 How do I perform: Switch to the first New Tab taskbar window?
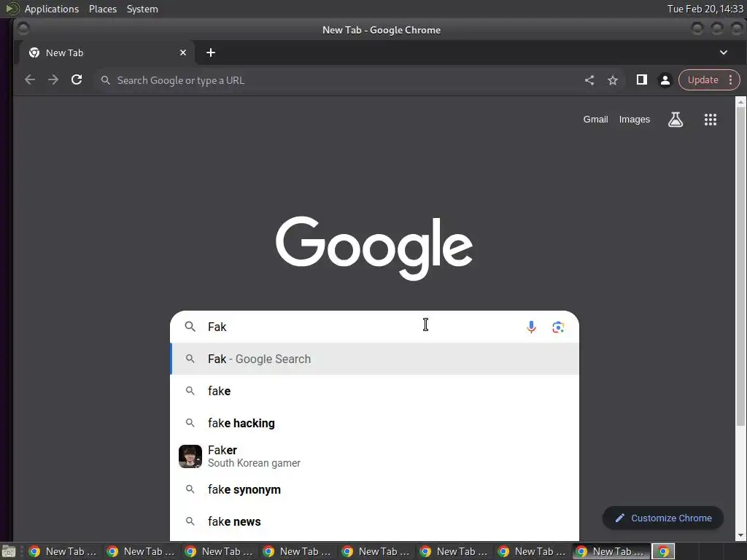63,551
